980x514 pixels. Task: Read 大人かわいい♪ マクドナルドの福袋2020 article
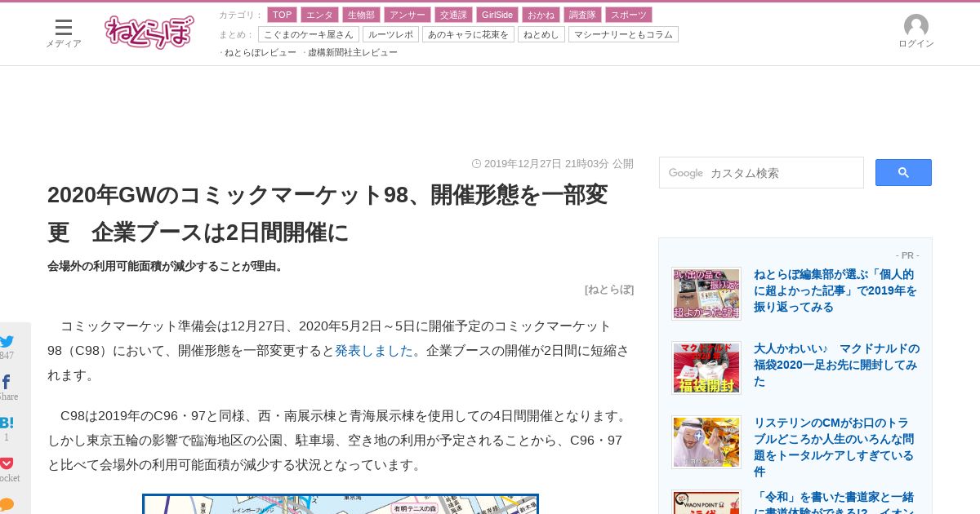click(836, 365)
